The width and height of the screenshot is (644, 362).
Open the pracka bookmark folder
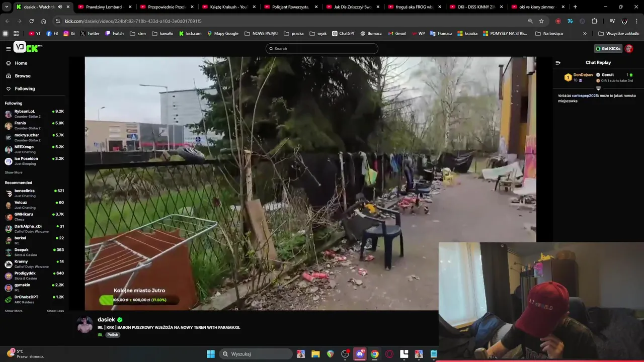293,33
